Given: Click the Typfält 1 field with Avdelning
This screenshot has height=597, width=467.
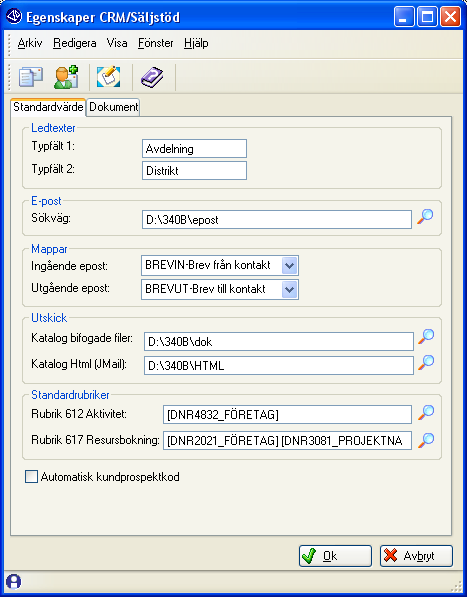Looking at the screenshot, I should 194,148.
